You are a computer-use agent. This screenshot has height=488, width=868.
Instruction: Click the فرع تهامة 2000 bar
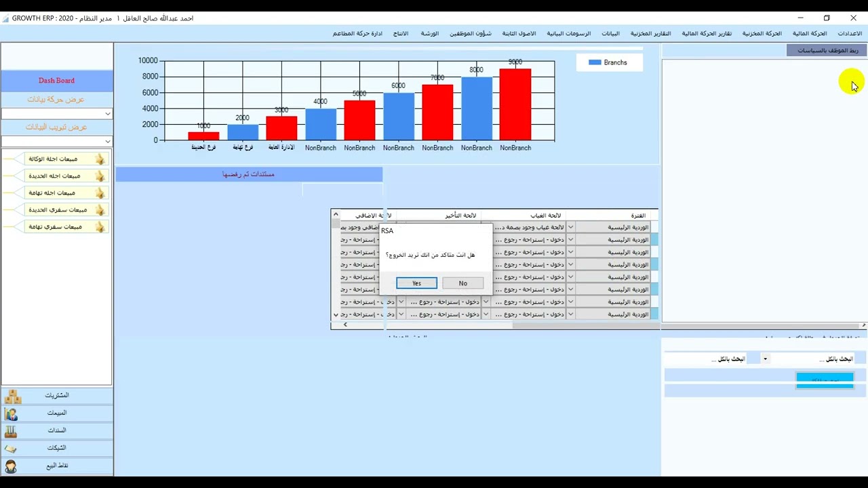243,132
